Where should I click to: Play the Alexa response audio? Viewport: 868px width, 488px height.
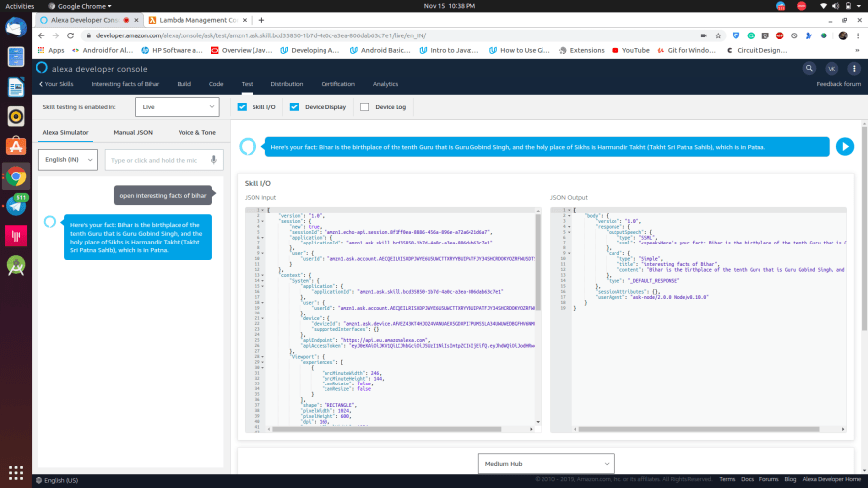click(x=844, y=147)
